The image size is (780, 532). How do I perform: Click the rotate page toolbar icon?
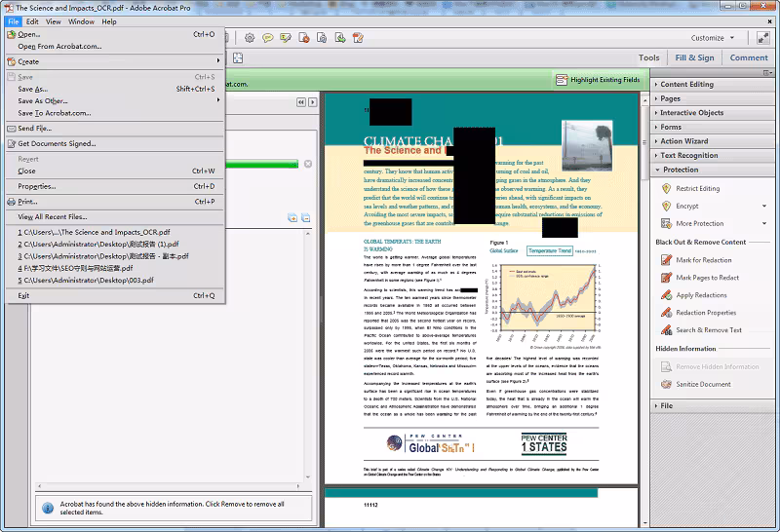(322, 38)
